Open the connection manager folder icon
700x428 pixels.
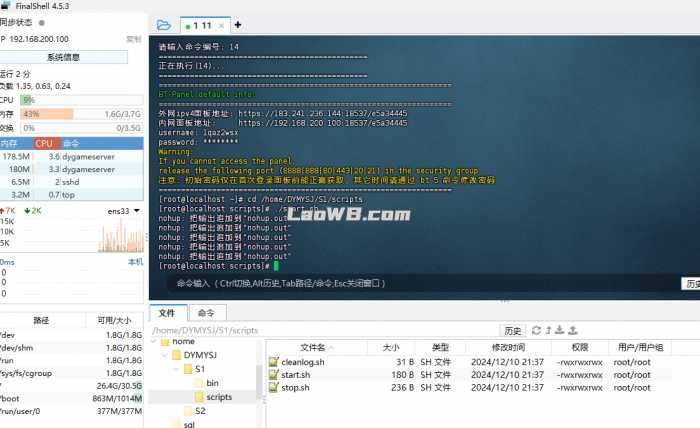[163, 25]
